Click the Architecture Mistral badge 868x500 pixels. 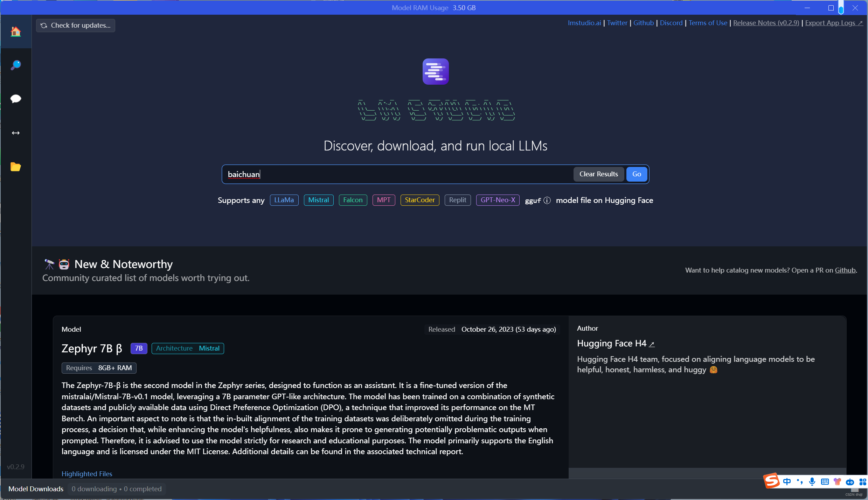pyautogui.click(x=188, y=348)
